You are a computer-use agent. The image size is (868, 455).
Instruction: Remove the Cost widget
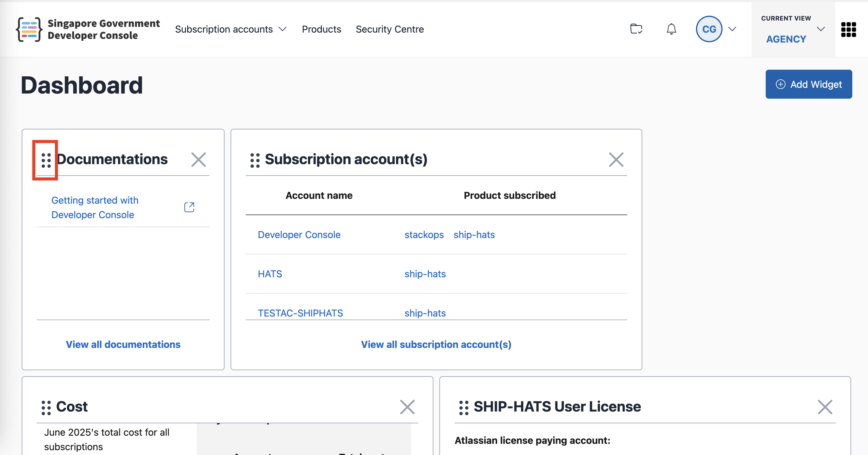tap(407, 407)
